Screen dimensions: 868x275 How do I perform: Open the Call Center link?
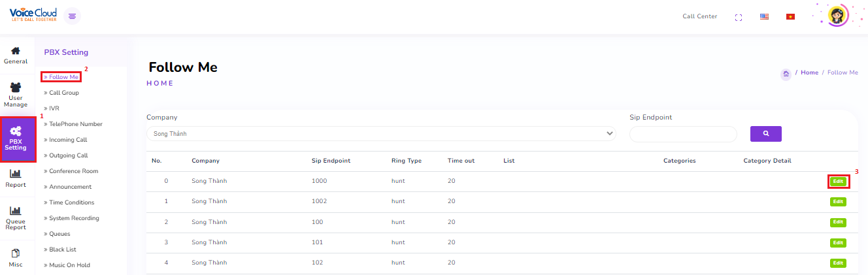(699, 17)
